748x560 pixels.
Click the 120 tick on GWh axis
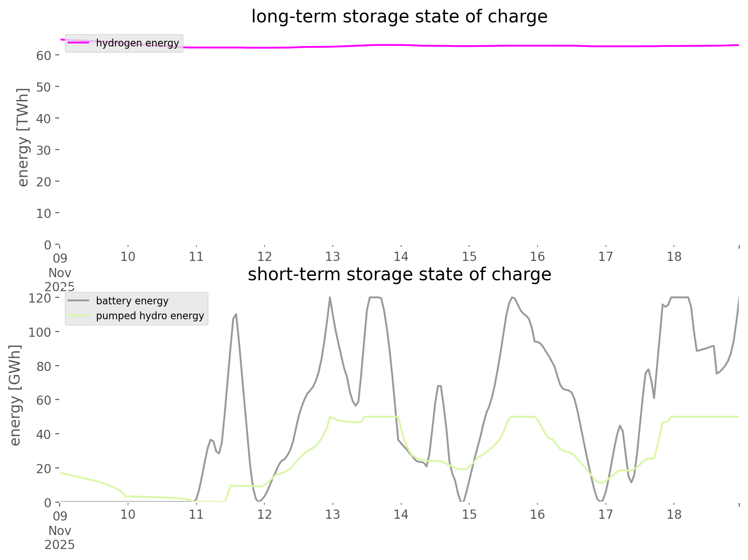(40, 298)
